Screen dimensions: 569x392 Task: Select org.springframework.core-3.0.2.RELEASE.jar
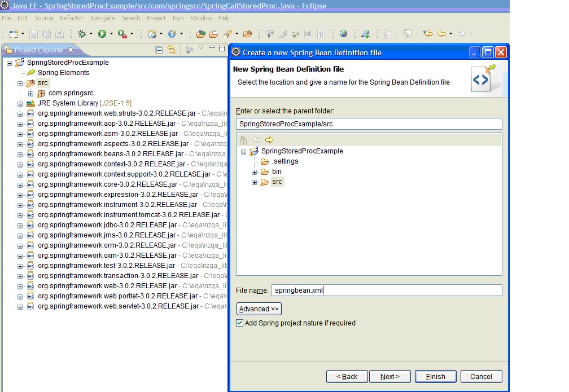107,184
